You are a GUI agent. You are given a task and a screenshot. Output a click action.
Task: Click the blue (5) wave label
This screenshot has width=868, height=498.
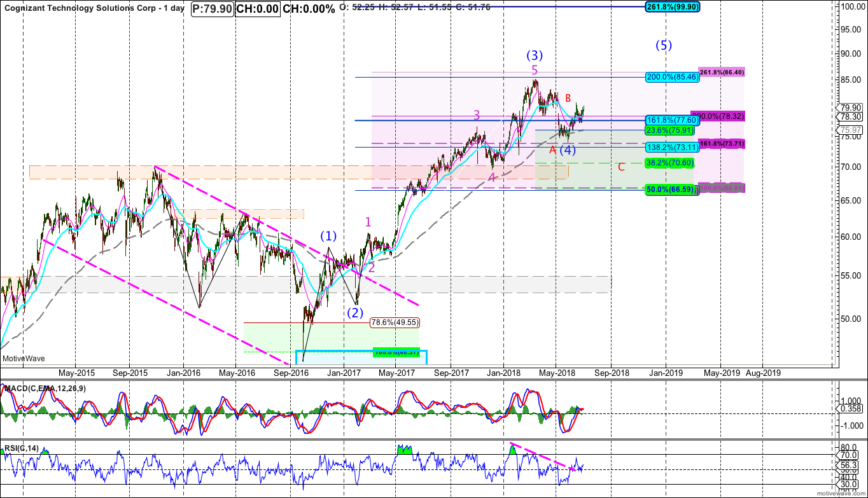tap(664, 45)
